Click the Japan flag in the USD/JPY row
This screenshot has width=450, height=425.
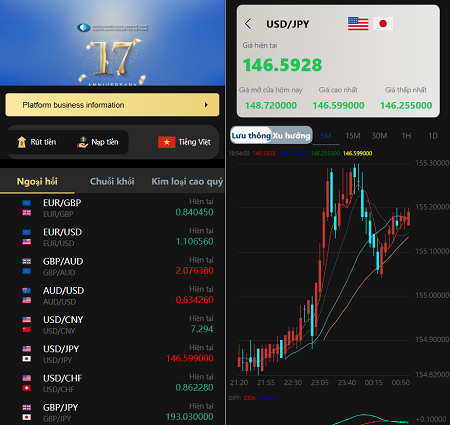pyautogui.click(x=27, y=359)
